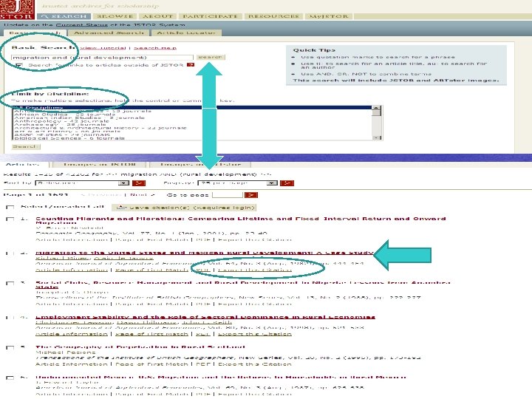Click the red go button next to Display per page

(287, 183)
